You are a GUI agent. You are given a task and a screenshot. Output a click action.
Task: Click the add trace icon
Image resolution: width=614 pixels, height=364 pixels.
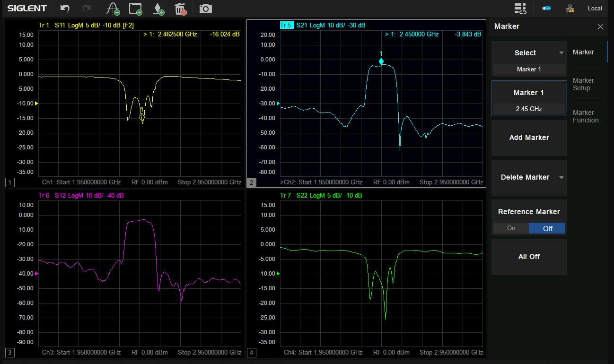(113, 9)
